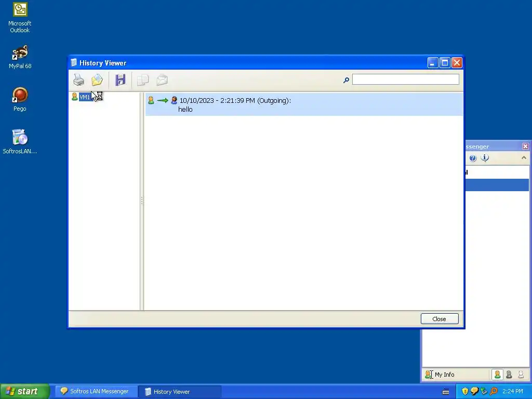The height and width of the screenshot is (399, 532).
Task: Open help icon in Messenger window
Action: [473, 158]
